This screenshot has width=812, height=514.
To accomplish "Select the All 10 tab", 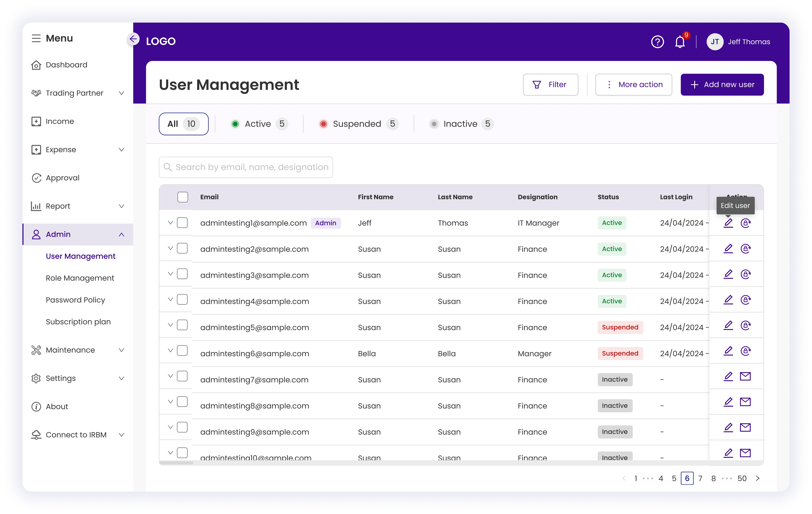I will [184, 124].
